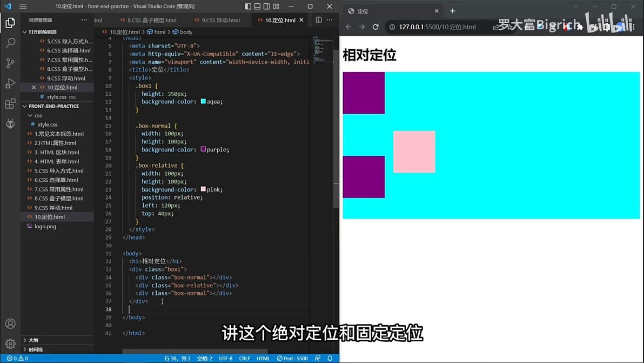Click split editor right icon

click(x=319, y=19)
